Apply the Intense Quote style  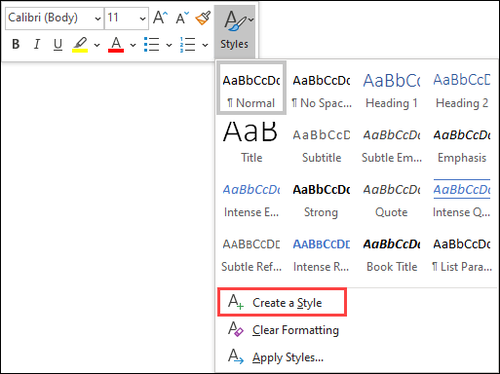462,199
